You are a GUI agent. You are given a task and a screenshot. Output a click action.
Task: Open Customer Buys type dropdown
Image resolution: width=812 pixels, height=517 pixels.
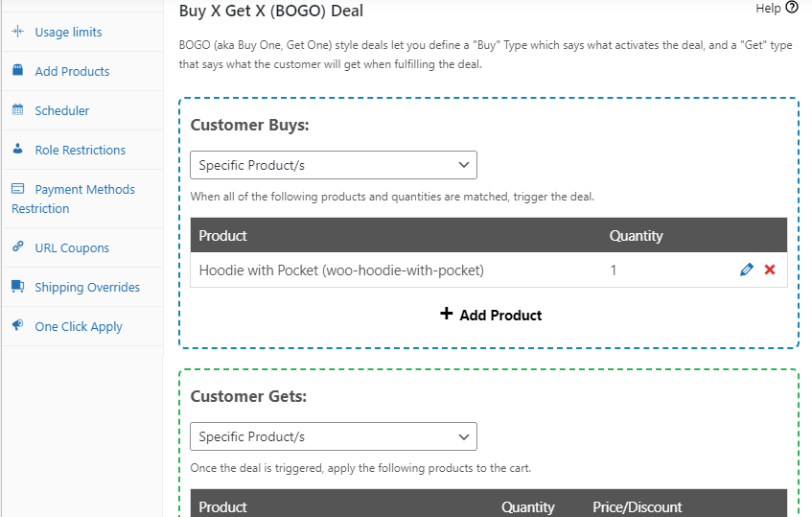click(x=333, y=165)
